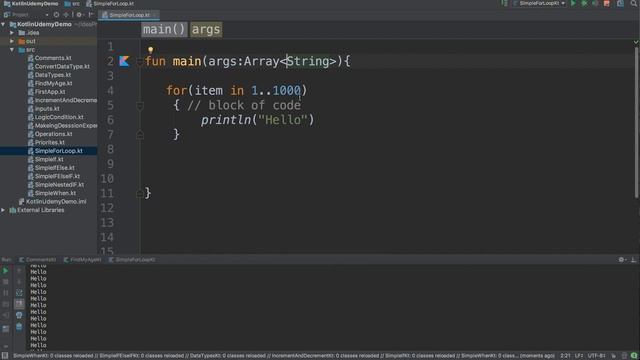Switch to SimpleForLoopKt run tab
Screen dimensions: 640x360
131,260
